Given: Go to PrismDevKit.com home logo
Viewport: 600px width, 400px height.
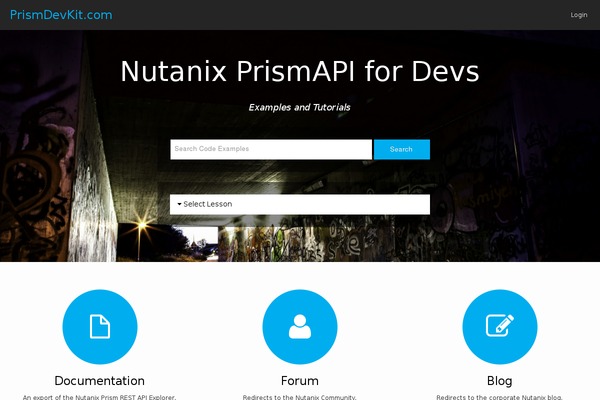Looking at the screenshot, I should coord(61,15).
